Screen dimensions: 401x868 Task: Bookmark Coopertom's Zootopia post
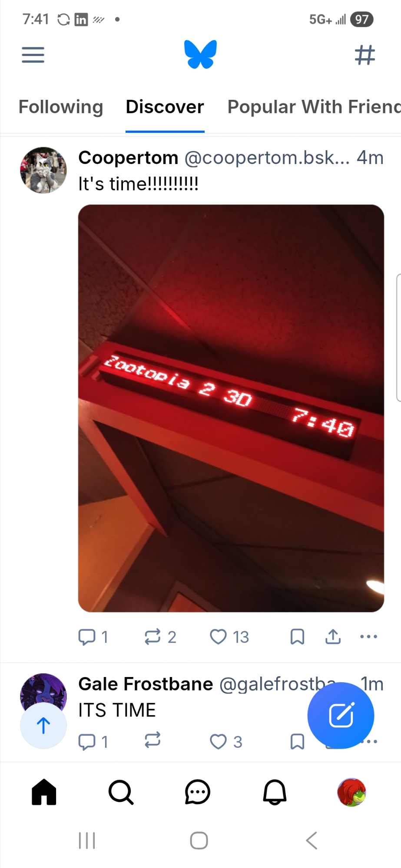coord(297,637)
